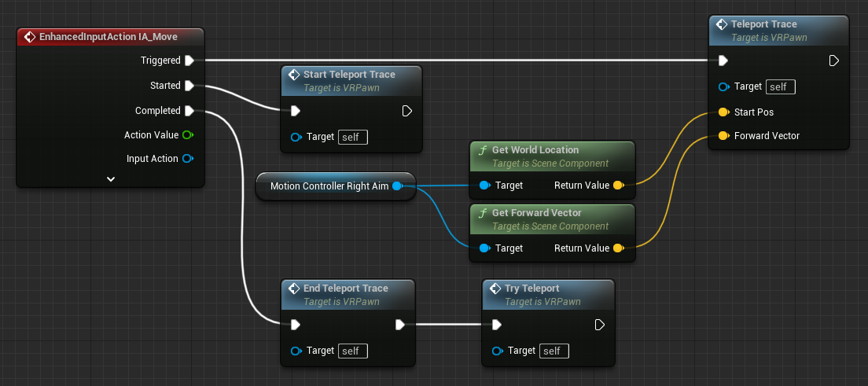
Task: Select the Get Forward Vector node title
Action: 536,213
